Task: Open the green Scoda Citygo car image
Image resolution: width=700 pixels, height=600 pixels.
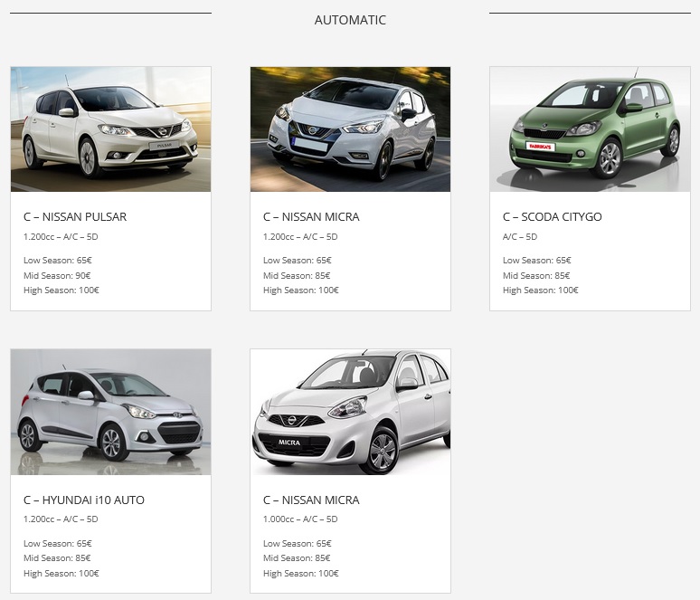Action: (590, 129)
